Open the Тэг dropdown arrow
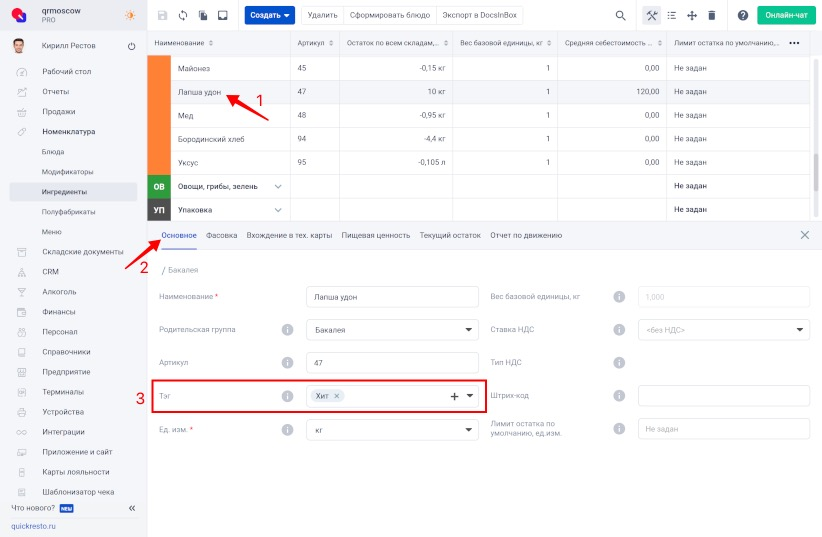The image size is (822, 537). (470, 396)
